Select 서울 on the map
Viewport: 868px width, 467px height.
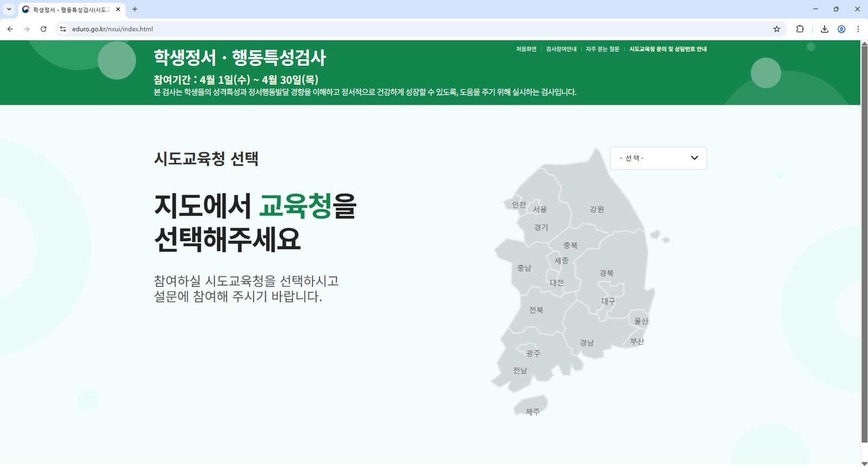pyautogui.click(x=539, y=210)
